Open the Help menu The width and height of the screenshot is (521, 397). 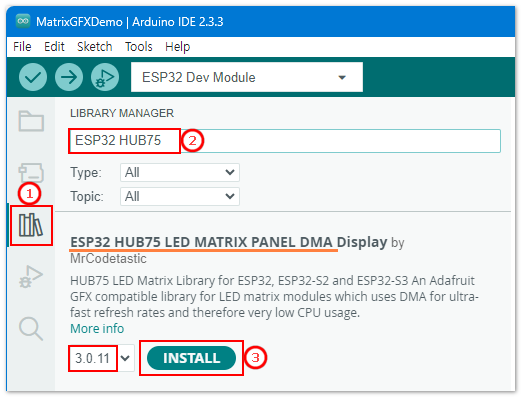[x=178, y=47]
